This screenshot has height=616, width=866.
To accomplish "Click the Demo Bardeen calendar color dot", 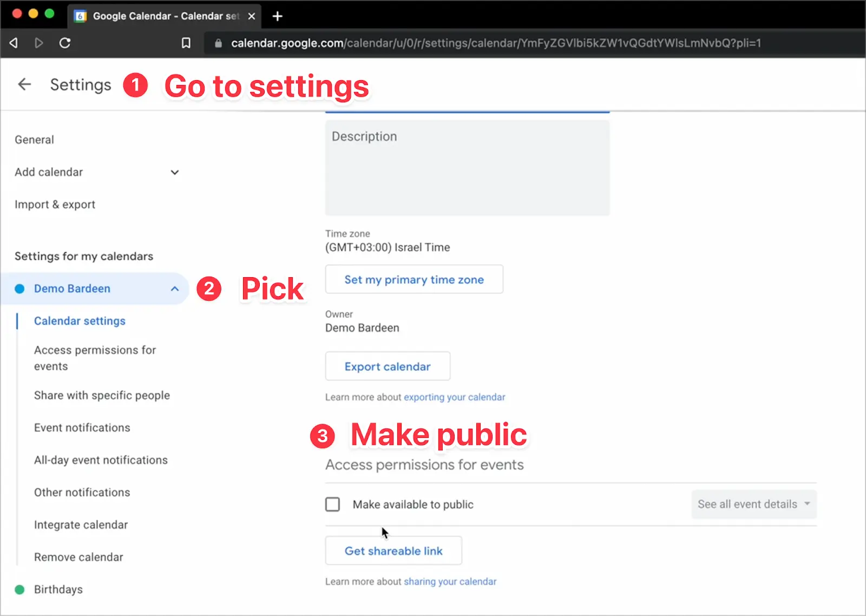I will click(19, 289).
